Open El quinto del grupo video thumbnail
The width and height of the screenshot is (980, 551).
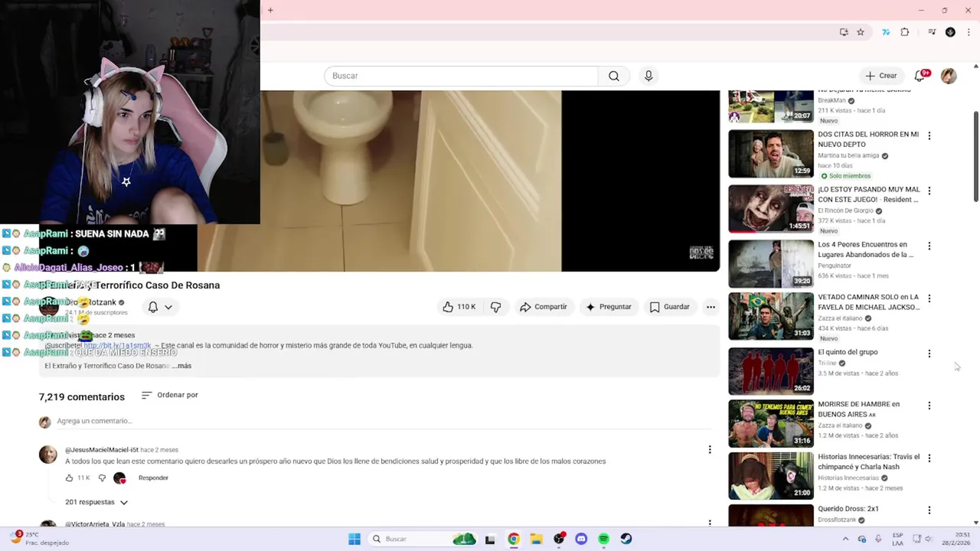point(771,371)
